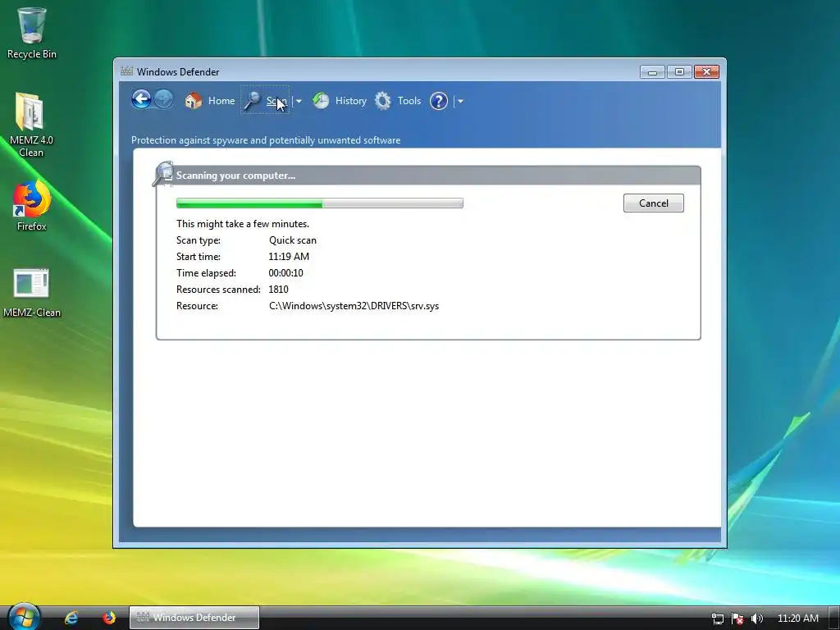Click 'This might take a few minutes.' text

tap(243, 224)
